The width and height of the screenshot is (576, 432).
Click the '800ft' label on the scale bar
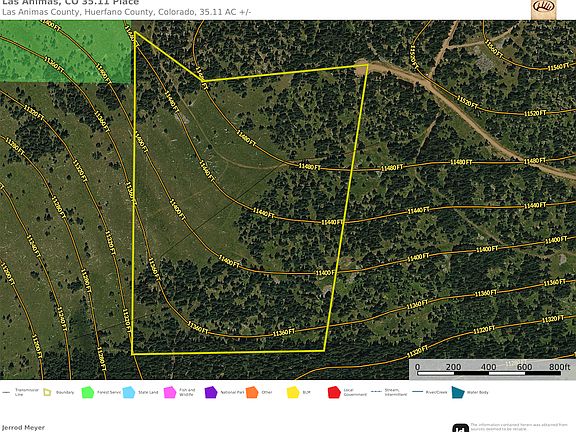[x=559, y=367]
